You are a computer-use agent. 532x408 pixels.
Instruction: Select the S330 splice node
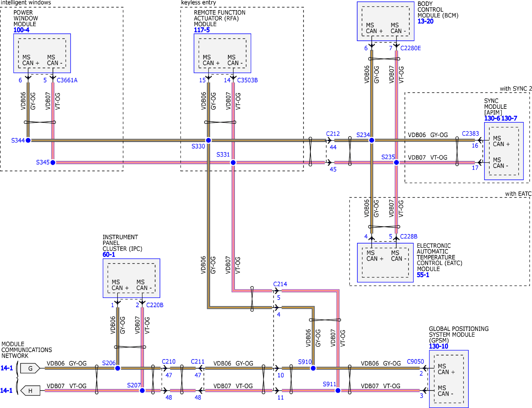coord(208,140)
